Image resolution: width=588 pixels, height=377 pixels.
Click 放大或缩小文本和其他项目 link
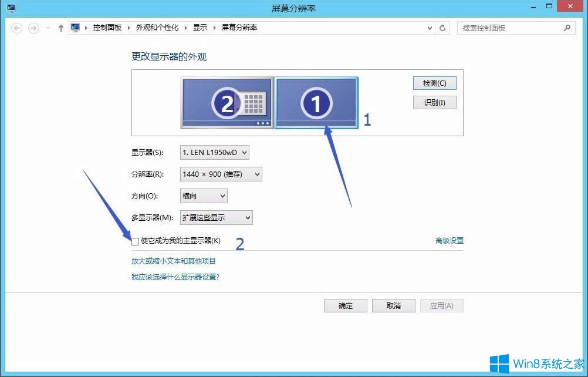[x=174, y=261]
